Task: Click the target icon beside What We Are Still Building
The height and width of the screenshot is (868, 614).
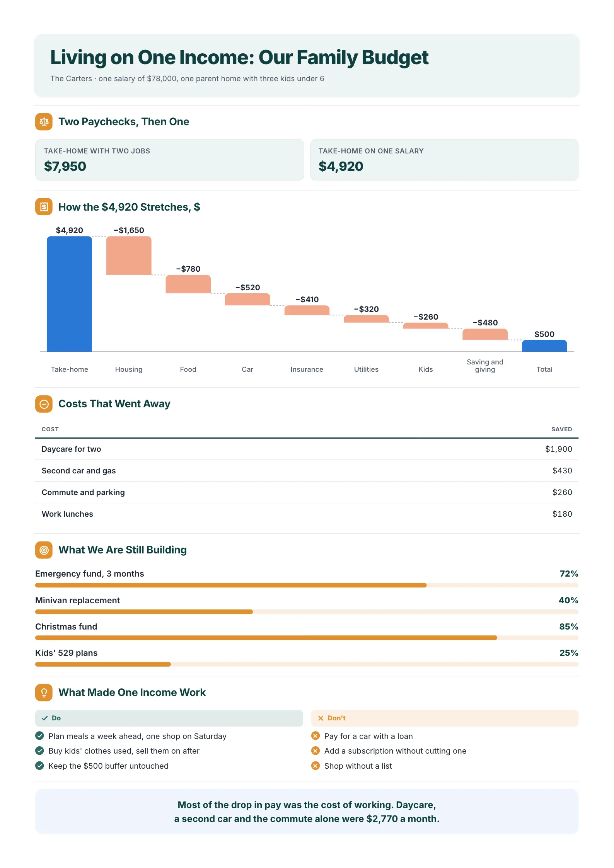Action: (x=44, y=550)
